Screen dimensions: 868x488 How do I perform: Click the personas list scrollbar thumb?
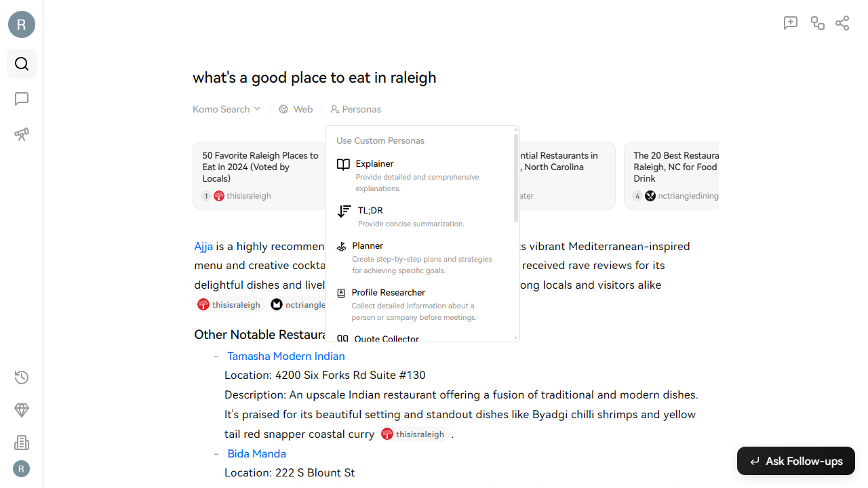[516, 178]
